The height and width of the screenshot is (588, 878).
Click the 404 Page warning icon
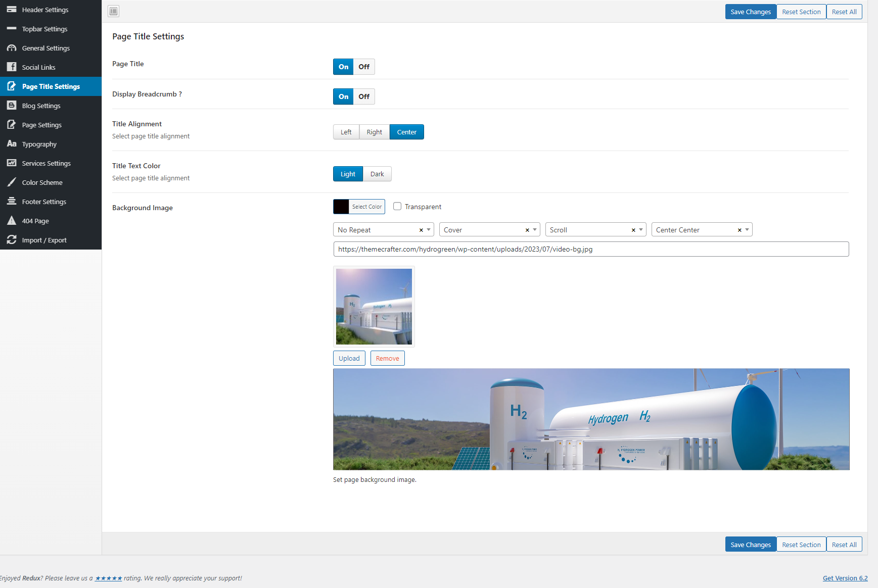pos(12,221)
